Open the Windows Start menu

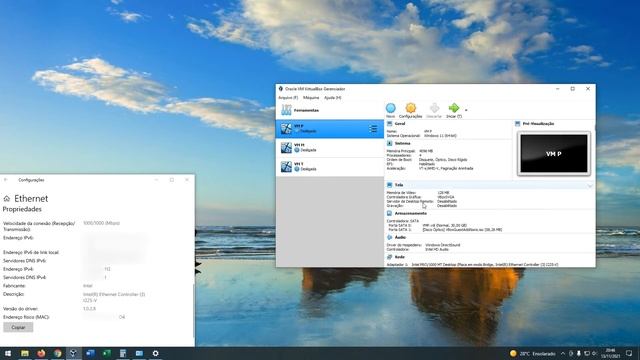coord(8,353)
